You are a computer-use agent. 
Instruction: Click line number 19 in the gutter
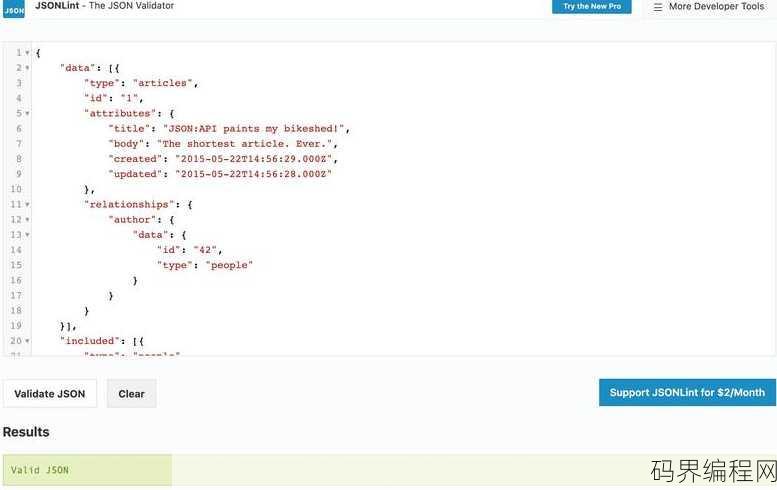[x=16, y=326]
